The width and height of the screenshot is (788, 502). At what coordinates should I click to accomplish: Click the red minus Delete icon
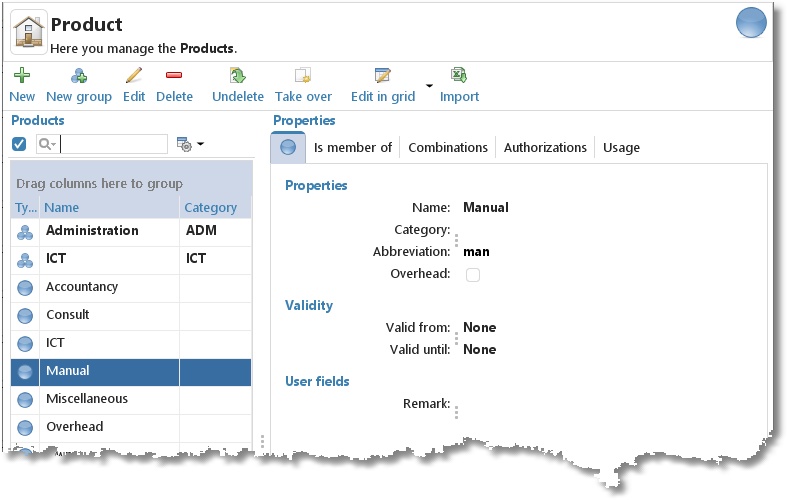tap(174, 75)
